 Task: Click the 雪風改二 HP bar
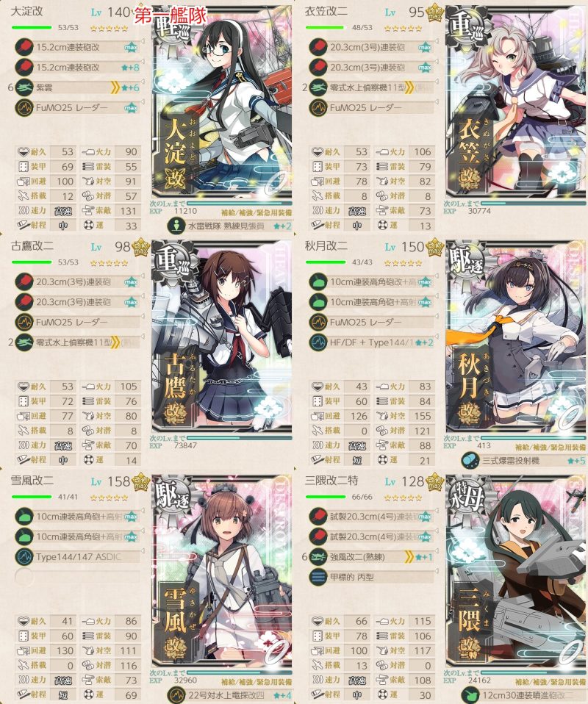pyautogui.click(x=32, y=497)
